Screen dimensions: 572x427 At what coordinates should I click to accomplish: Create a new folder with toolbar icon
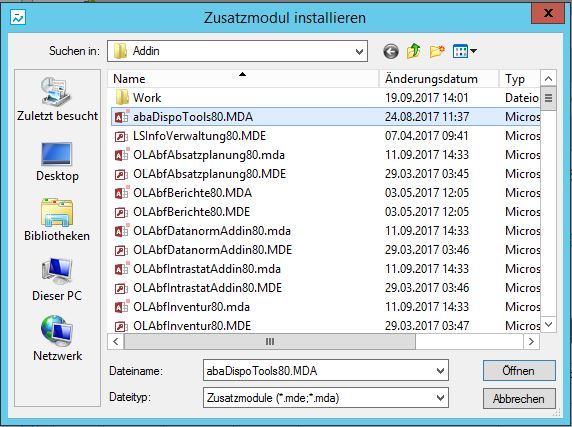click(437, 51)
